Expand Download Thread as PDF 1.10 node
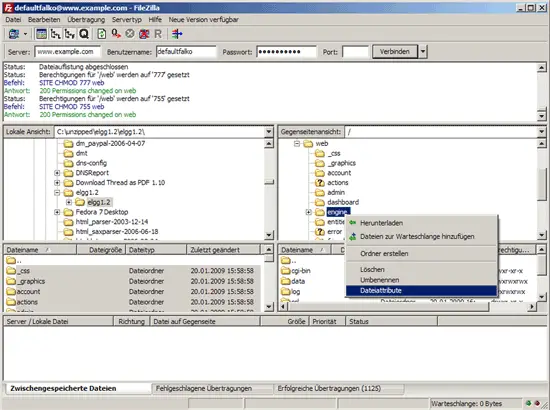 [57, 183]
